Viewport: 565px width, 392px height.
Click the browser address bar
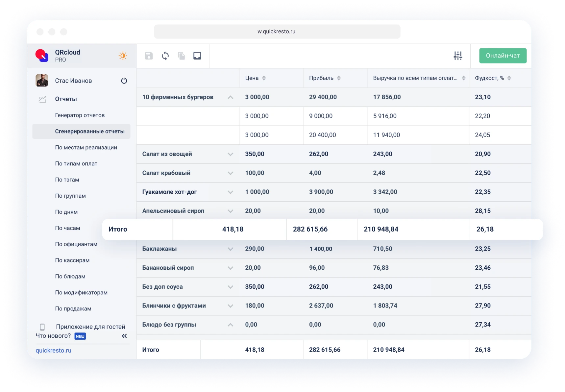pyautogui.click(x=277, y=32)
